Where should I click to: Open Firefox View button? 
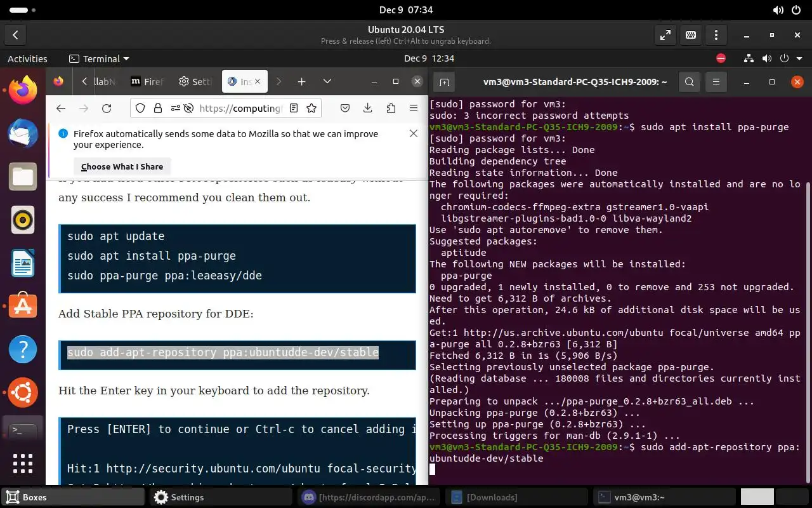tap(59, 81)
